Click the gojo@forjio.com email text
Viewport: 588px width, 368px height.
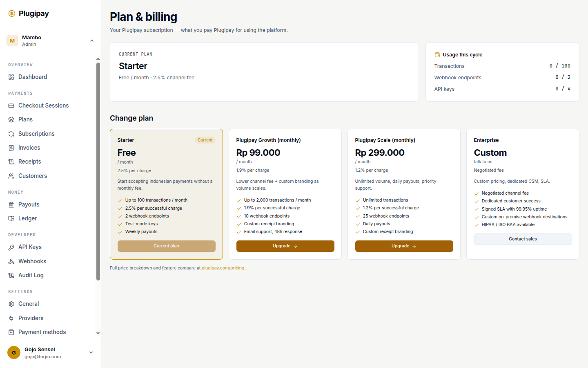(42, 357)
